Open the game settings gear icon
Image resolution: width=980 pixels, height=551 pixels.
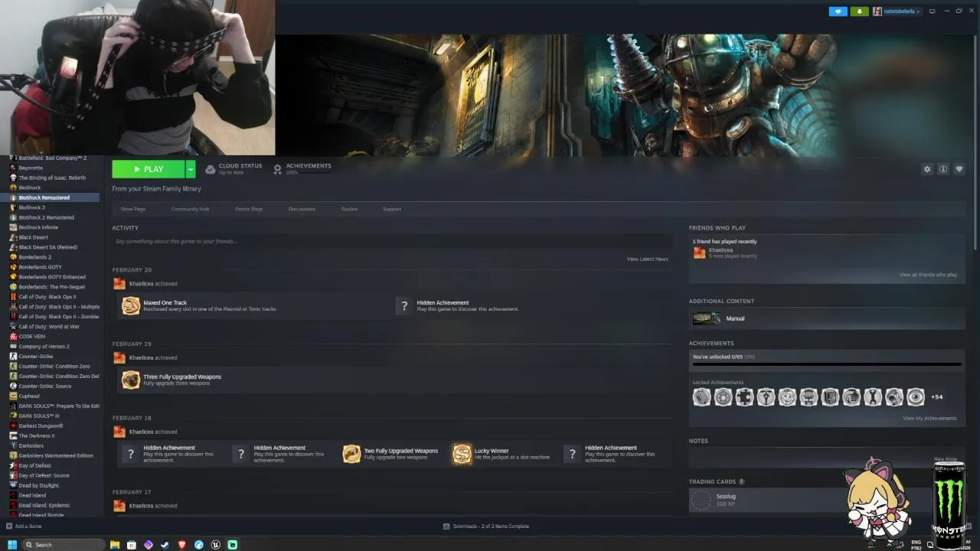pos(927,169)
